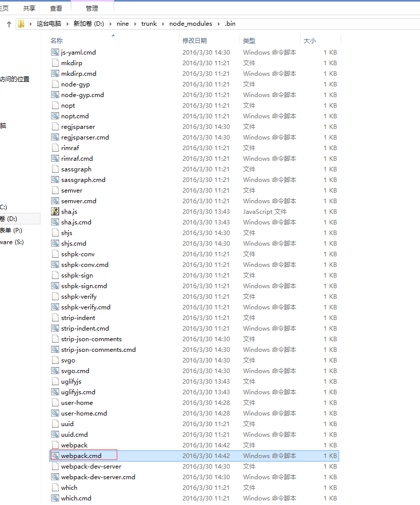Expand the dropdown arrow after node_modules
This screenshot has height=505, width=420.
point(219,24)
